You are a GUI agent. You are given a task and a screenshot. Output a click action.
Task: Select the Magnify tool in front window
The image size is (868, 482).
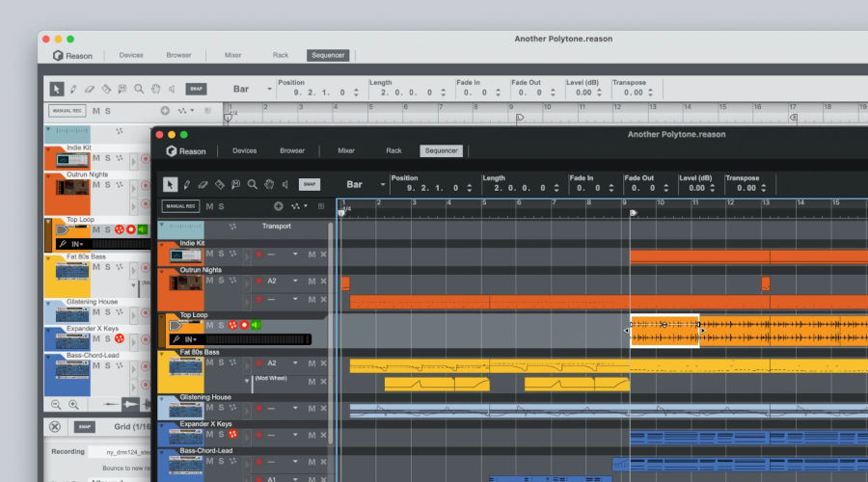pos(253,184)
